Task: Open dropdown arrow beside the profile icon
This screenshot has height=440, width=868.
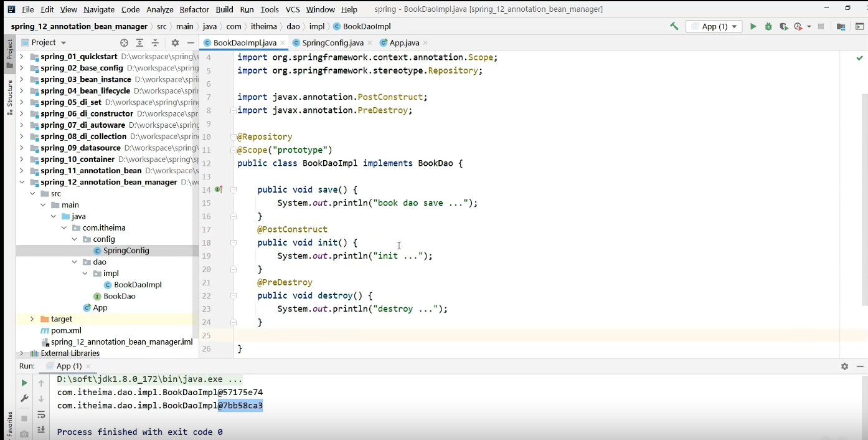Action: tap(809, 27)
